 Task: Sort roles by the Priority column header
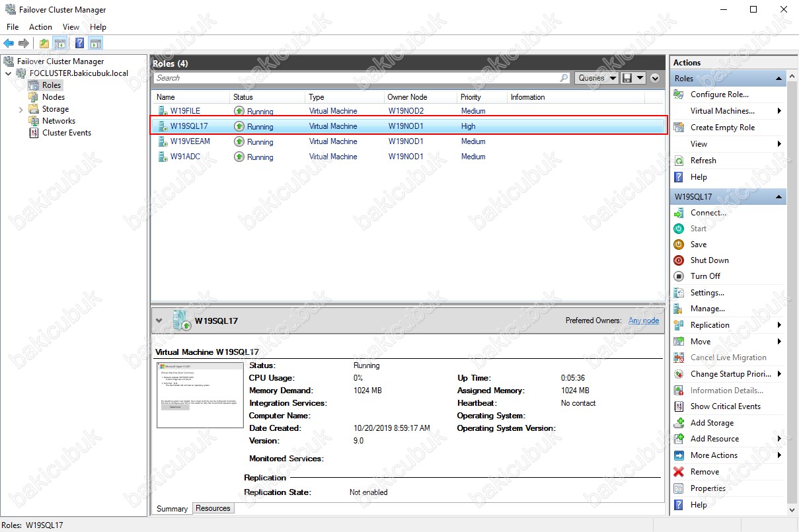pos(482,97)
